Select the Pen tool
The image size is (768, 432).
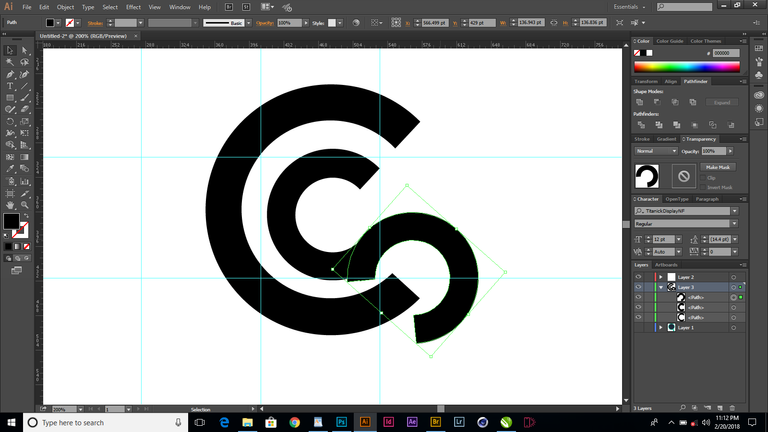click(x=10, y=74)
